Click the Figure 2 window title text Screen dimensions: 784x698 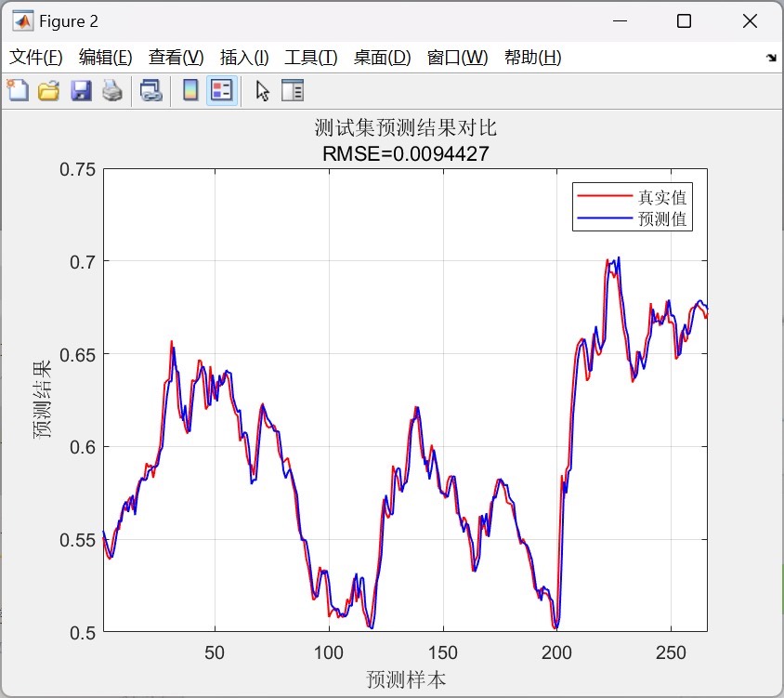69,21
